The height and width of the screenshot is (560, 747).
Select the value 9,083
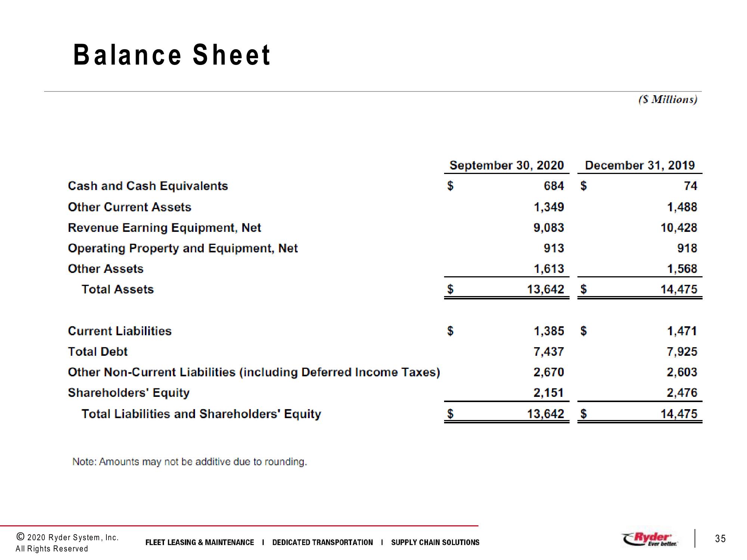[x=549, y=227]
